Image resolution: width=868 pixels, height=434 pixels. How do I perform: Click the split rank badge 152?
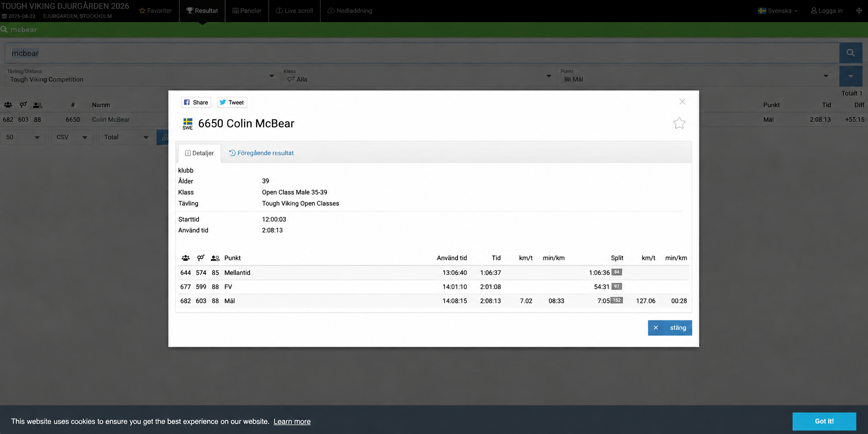coord(617,300)
